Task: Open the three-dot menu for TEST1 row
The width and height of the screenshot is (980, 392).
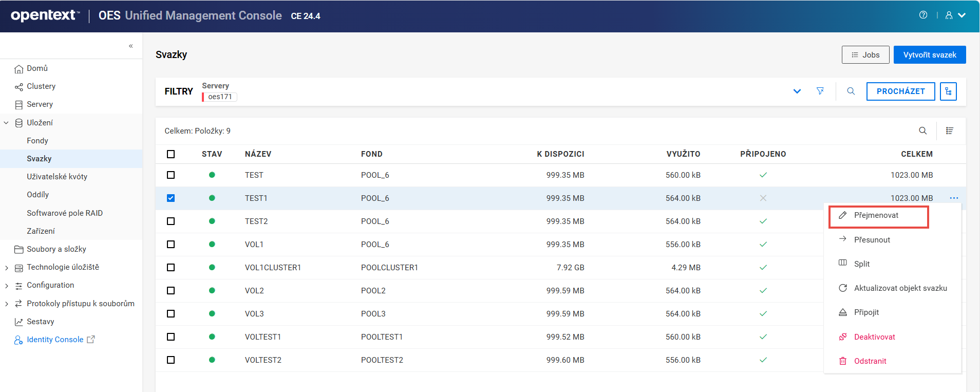Action: coord(954,198)
